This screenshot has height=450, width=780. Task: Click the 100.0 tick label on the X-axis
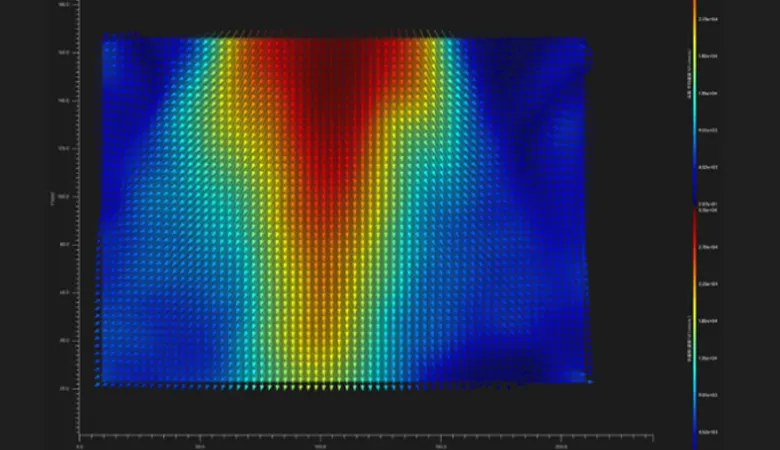[320, 447]
